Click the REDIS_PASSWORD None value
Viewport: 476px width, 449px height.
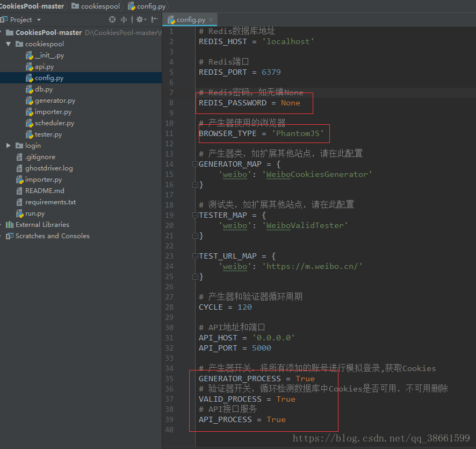pyautogui.click(x=291, y=103)
